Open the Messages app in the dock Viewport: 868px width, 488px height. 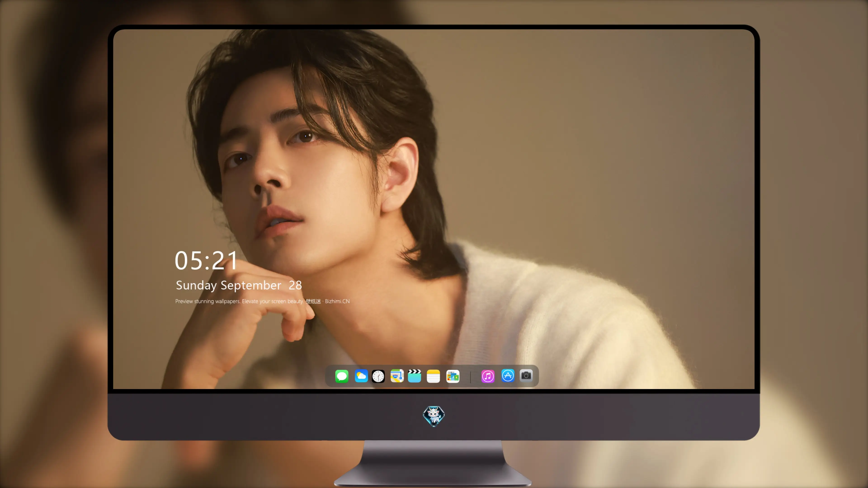[342, 376]
